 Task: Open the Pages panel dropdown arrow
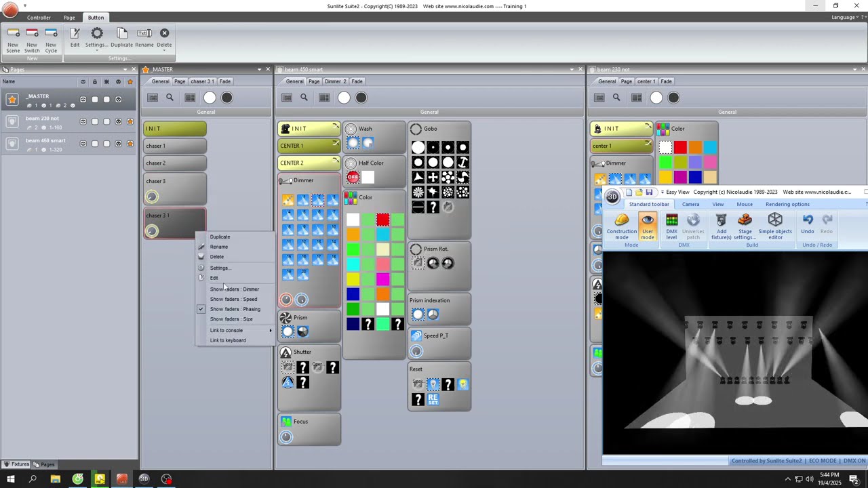point(125,69)
